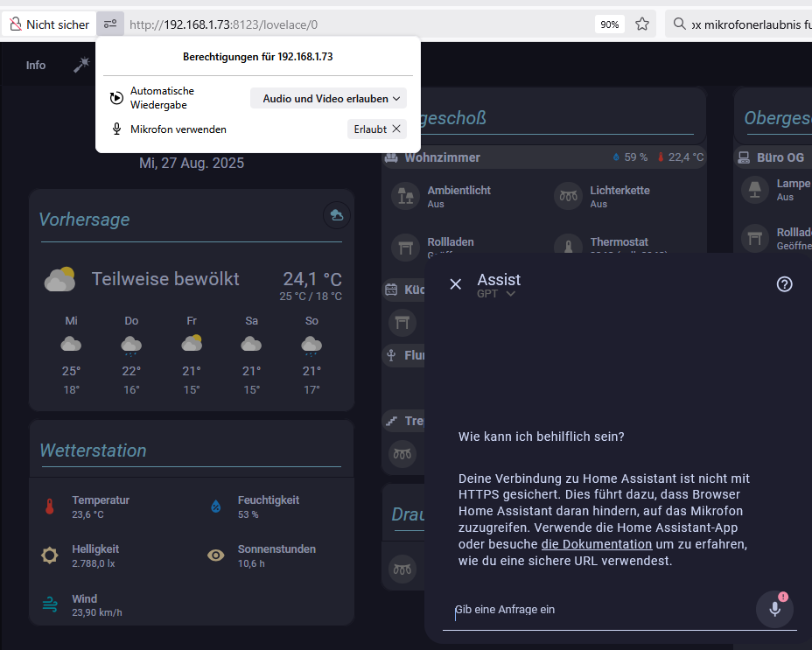
Task: Open the Wohnzimmer Rollladen cover control
Action: click(405, 247)
